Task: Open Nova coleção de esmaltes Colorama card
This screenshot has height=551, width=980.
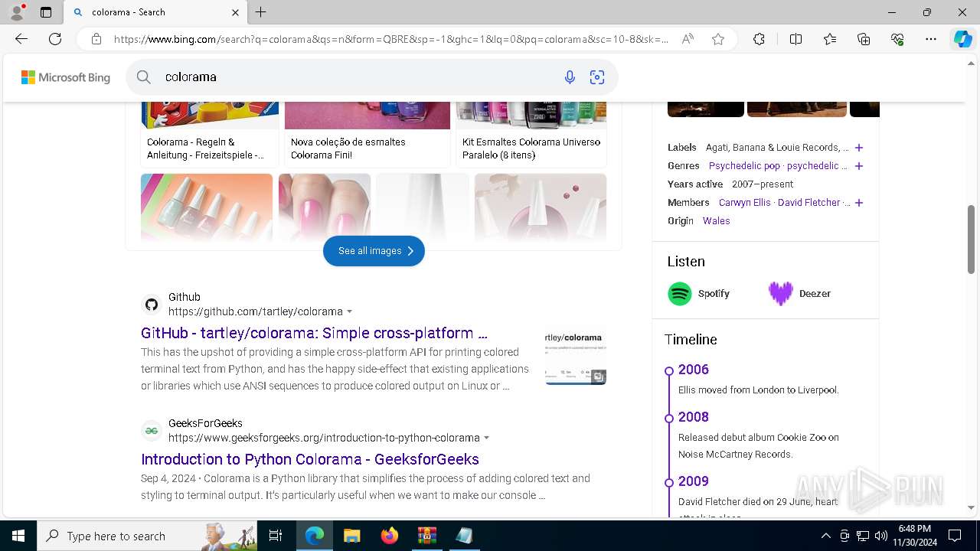Action: [x=367, y=134]
